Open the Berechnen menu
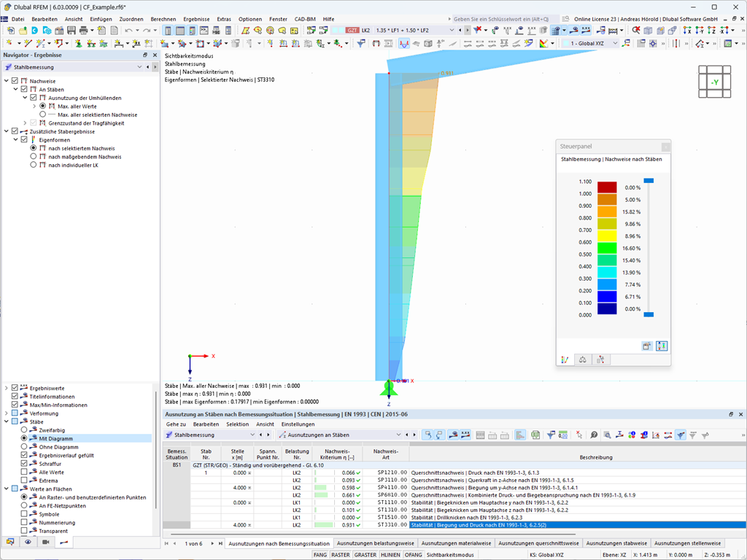 [x=163, y=19]
